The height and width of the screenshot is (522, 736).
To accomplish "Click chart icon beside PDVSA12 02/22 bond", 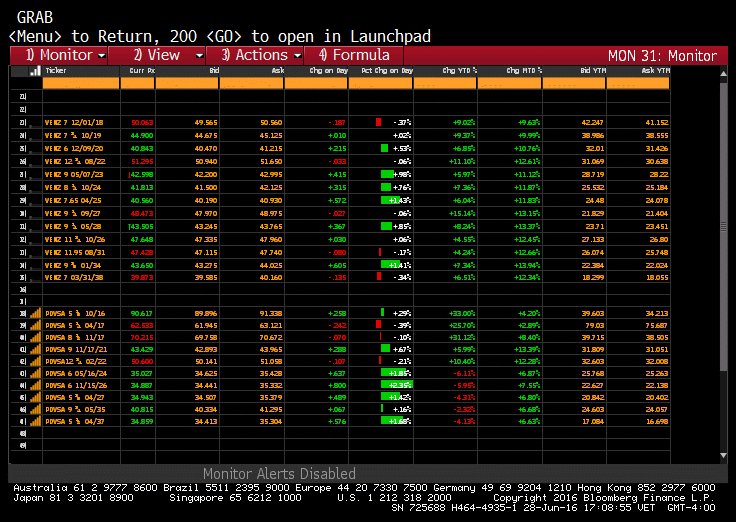I will pyautogui.click(x=35, y=361).
